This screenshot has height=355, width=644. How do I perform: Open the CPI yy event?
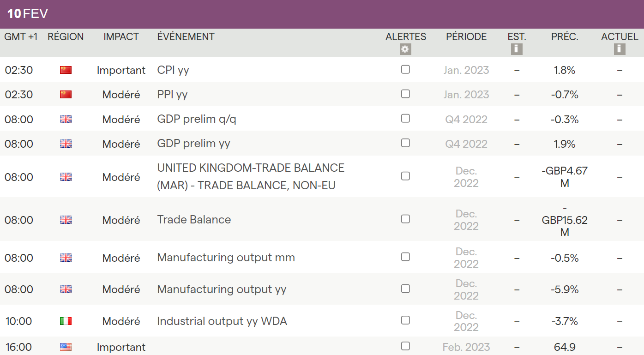click(173, 70)
